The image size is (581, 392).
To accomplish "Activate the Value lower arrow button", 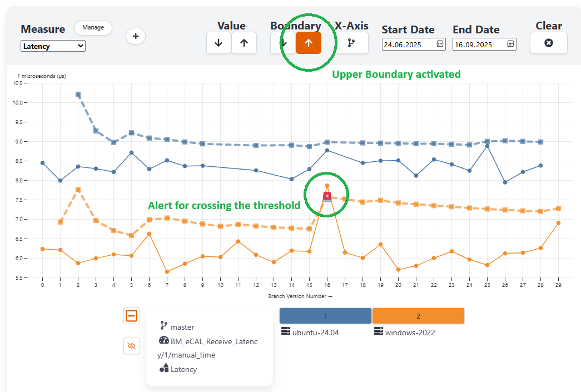I will coord(219,43).
